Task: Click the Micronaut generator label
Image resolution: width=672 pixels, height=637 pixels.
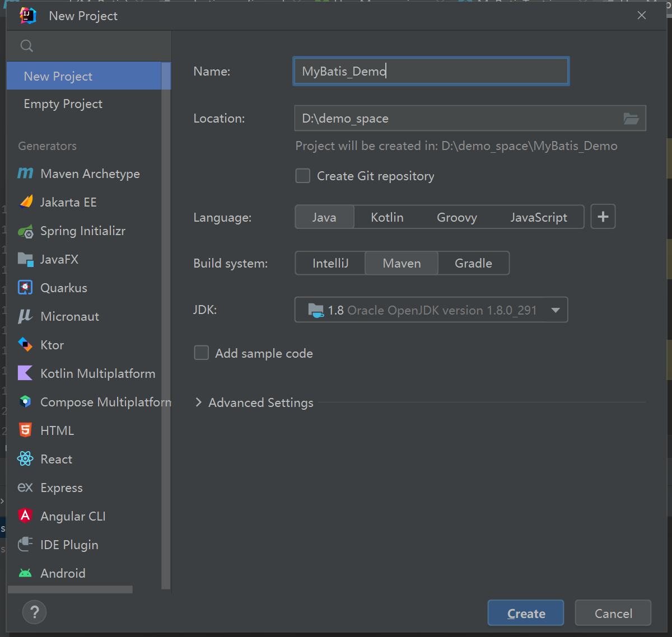Action: coord(70,316)
